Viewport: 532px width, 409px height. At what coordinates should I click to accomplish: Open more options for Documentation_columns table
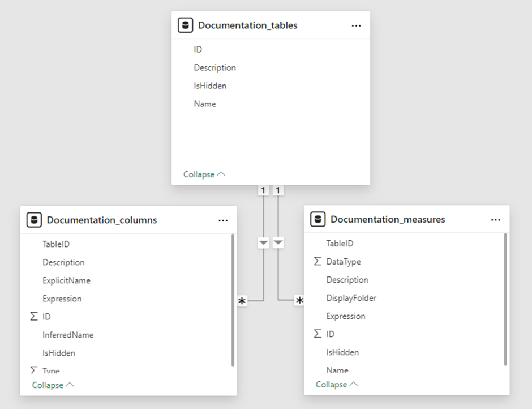coord(223,220)
